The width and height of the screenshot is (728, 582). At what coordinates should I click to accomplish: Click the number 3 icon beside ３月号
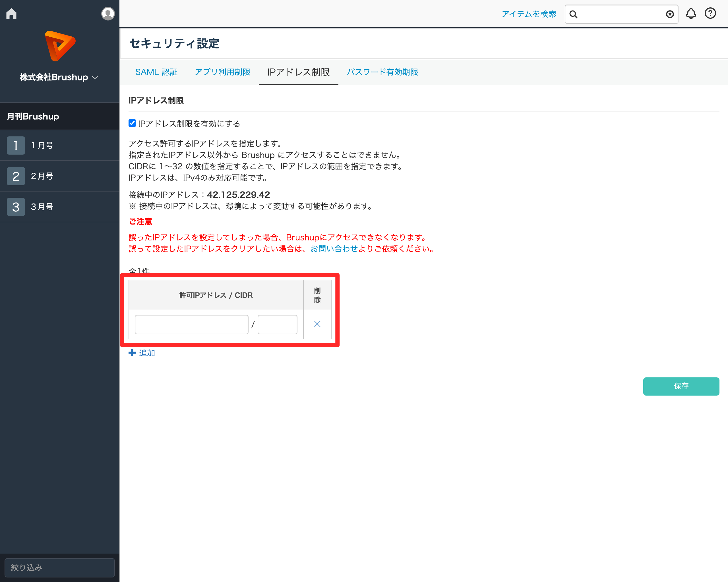(16, 207)
